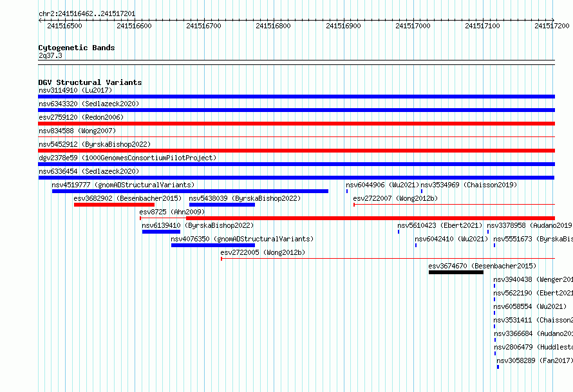The image size is (573, 392).
Task: Select the nsv5551673 variant label
Action: (x=533, y=239)
